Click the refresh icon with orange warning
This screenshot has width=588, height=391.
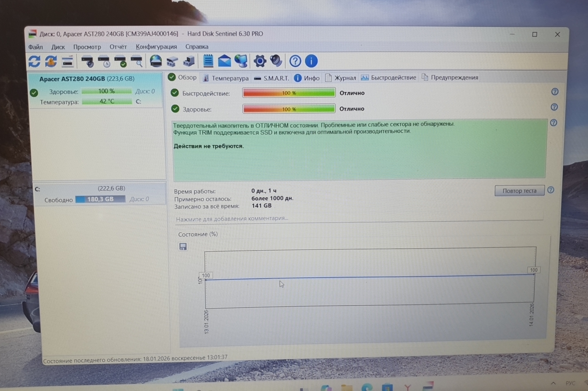point(51,62)
